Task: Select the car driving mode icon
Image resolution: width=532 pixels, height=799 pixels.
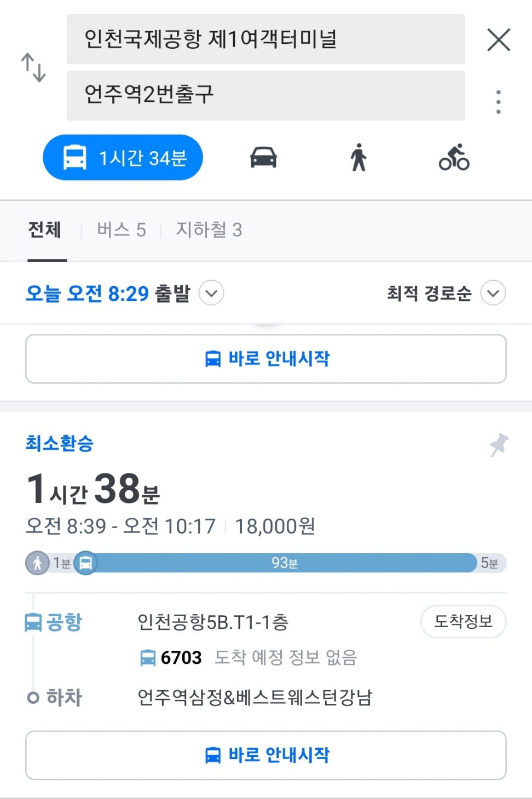Action: tap(263, 158)
